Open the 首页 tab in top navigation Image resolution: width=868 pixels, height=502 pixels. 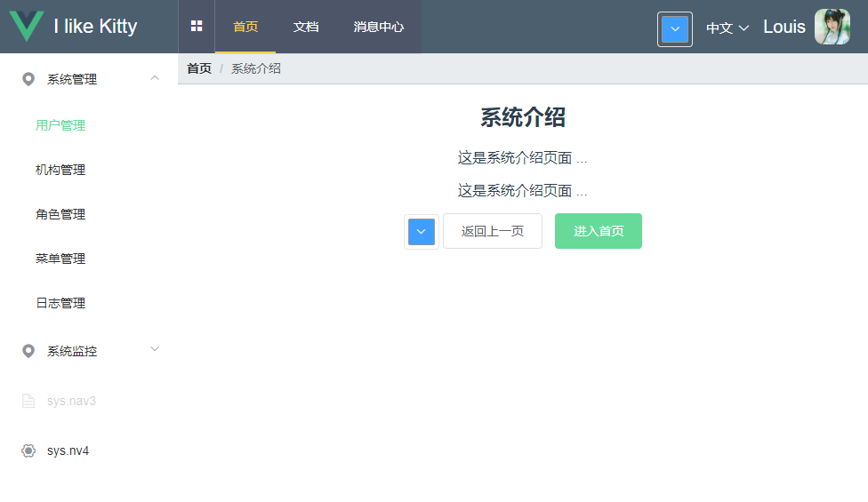pos(245,27)
